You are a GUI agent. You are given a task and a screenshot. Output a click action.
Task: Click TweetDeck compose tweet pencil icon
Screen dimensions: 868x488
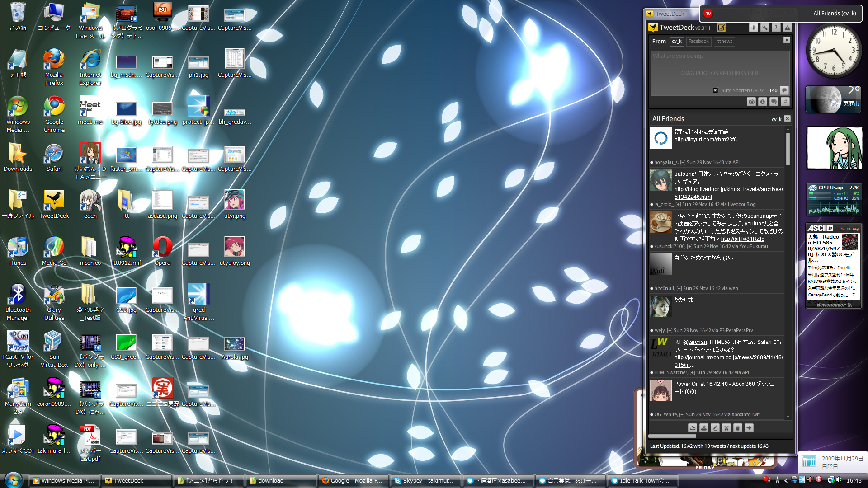pyautogui.click(x=721, y=28)
